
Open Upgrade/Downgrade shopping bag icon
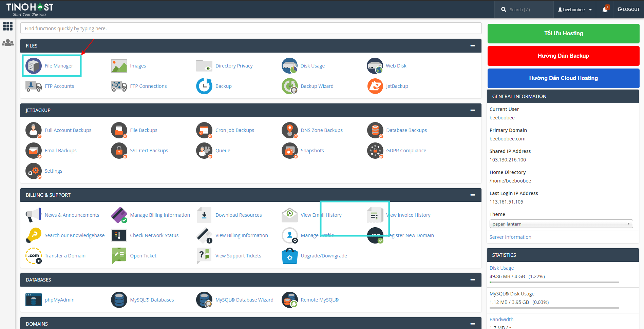click(x=290, y=256)
